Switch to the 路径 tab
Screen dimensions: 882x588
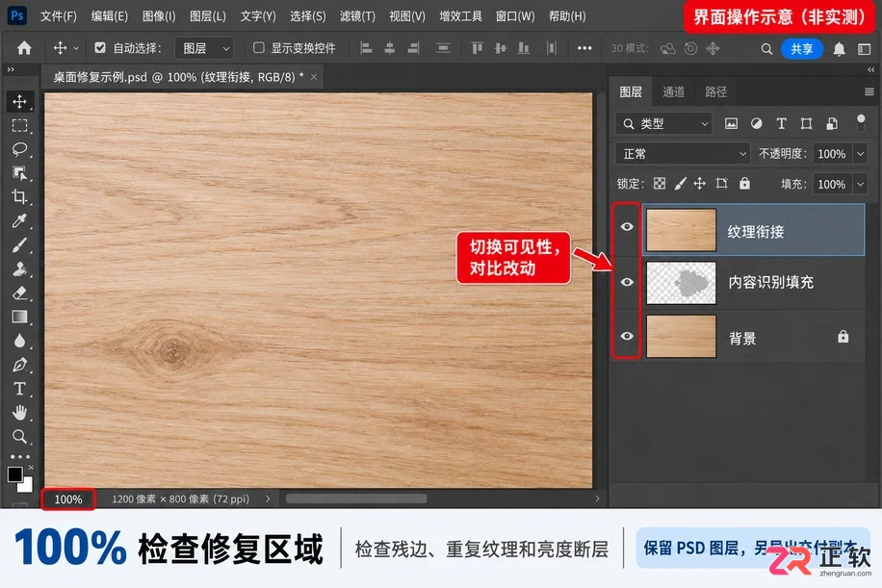click(715, 91)
